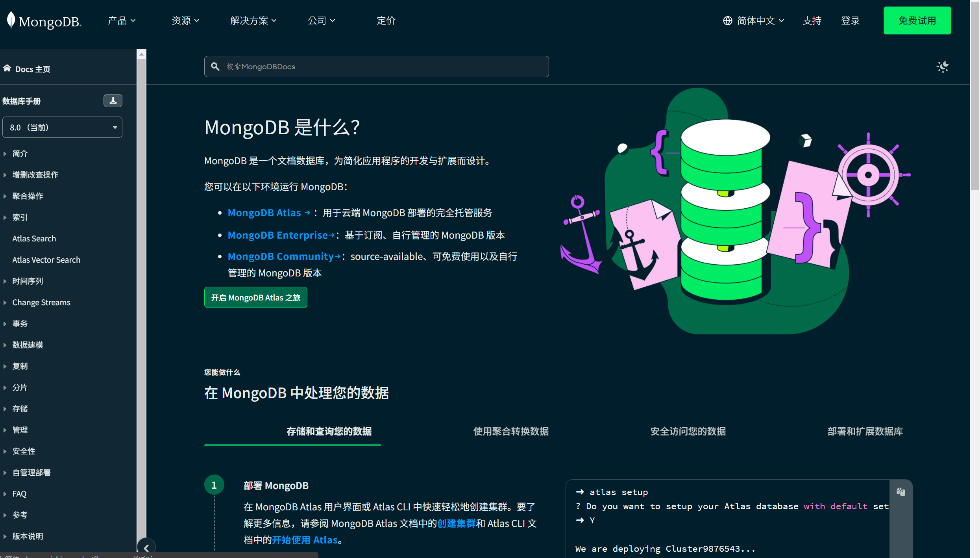This screenshot has width=980, height=558.
Task: Click the download manual icon button
Action: point(113,101)
